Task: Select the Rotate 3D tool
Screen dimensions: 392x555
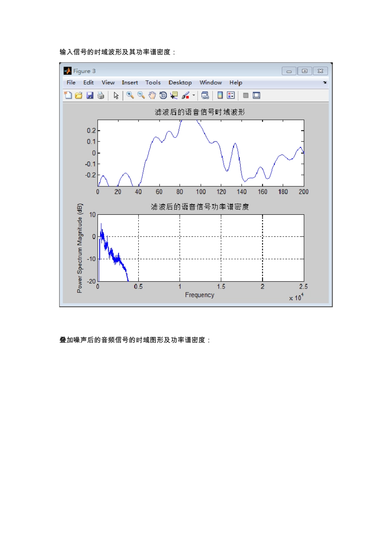Action: (163, 95)
